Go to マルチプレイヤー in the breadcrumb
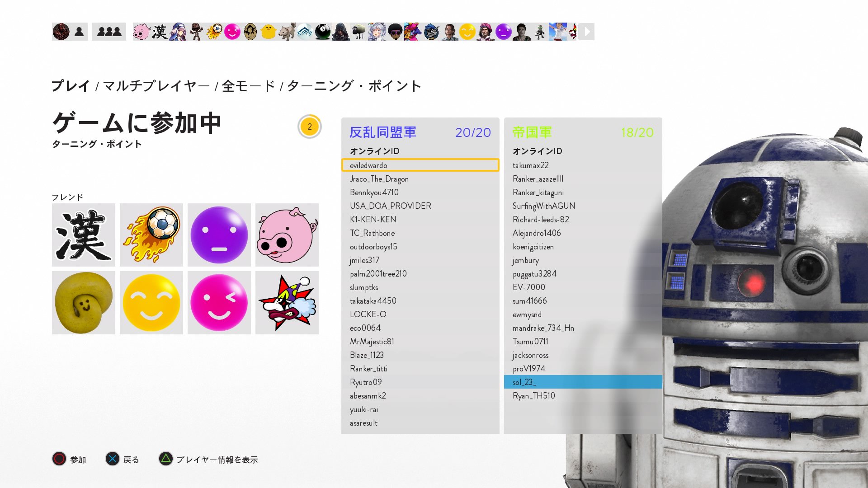 [156, 86]
